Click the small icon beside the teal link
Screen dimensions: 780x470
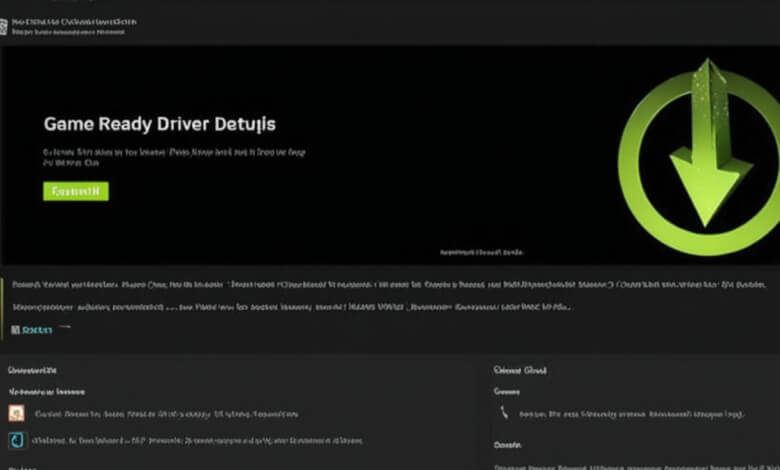15,330
